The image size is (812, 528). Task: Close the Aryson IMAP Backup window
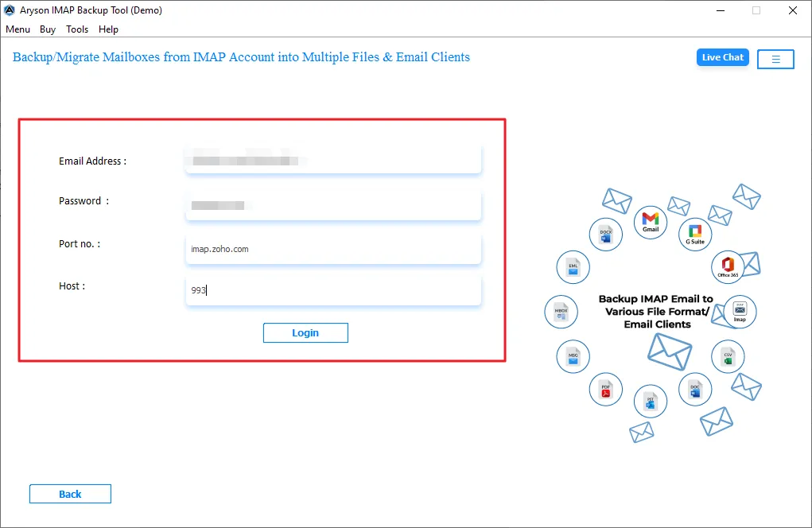[x=792, y=10]
